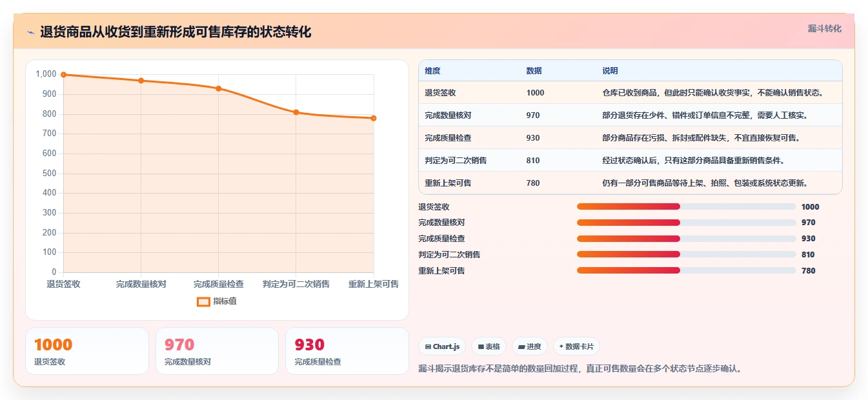Click the table value 930
This screenshot has height=400, width=868.
pyautogui.click(x=533, y=138)
